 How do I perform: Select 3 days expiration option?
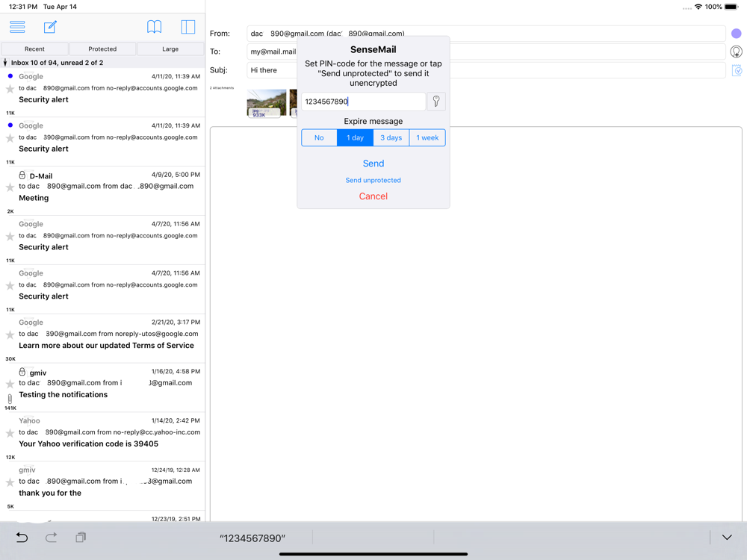[x=391, y=137]
